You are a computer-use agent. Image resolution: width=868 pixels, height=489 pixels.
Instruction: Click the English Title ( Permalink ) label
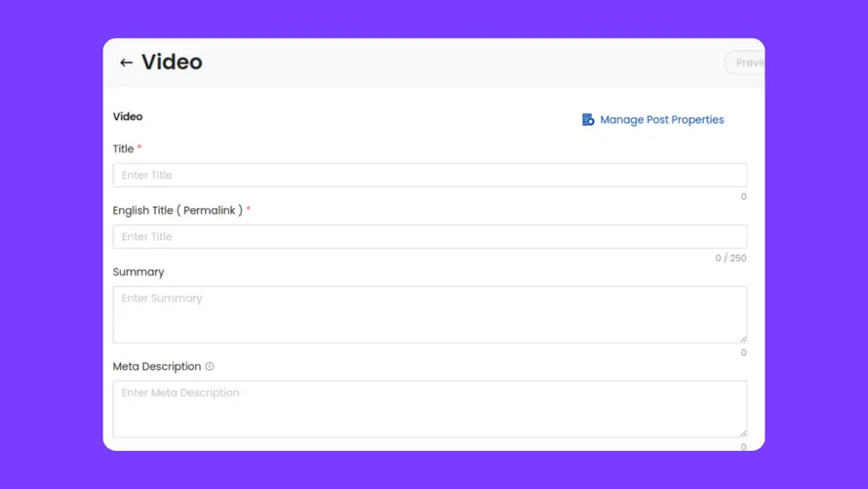pos(178,211)
